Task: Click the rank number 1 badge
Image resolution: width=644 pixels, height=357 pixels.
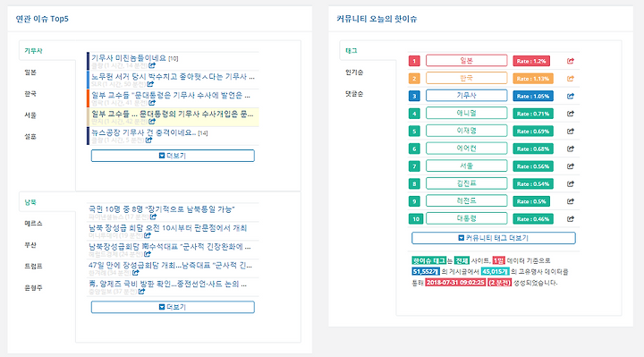Action: (x=414, y=61)
